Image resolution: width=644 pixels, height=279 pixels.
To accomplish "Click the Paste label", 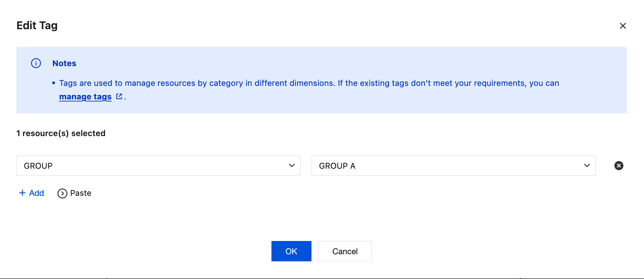I will click(81, 193).
